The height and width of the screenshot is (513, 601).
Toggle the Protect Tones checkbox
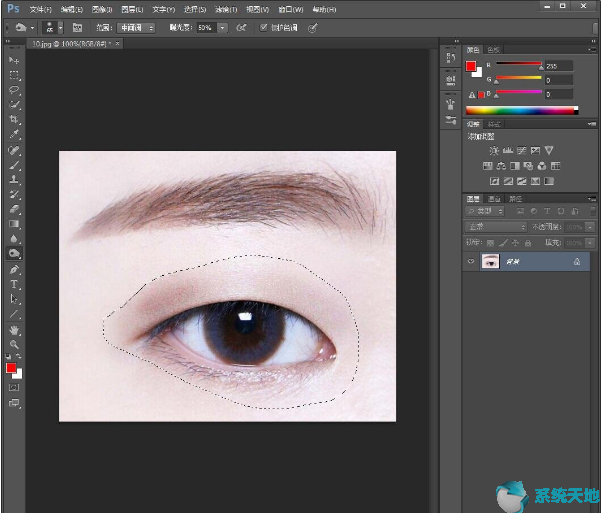264,28
